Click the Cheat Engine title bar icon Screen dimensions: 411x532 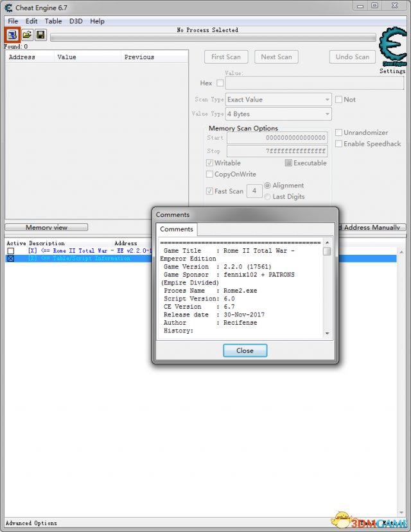[x=8, y=8]
